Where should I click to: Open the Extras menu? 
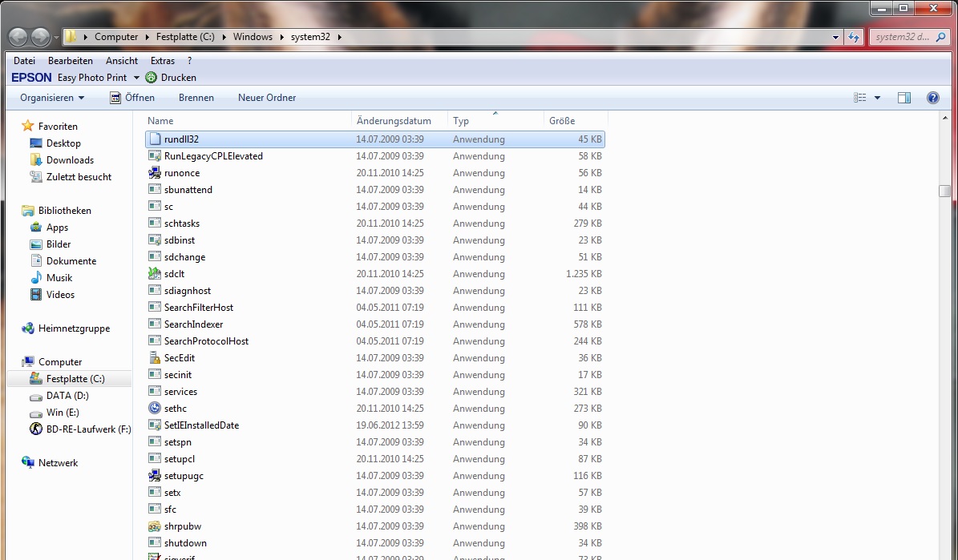pos(163,61)
